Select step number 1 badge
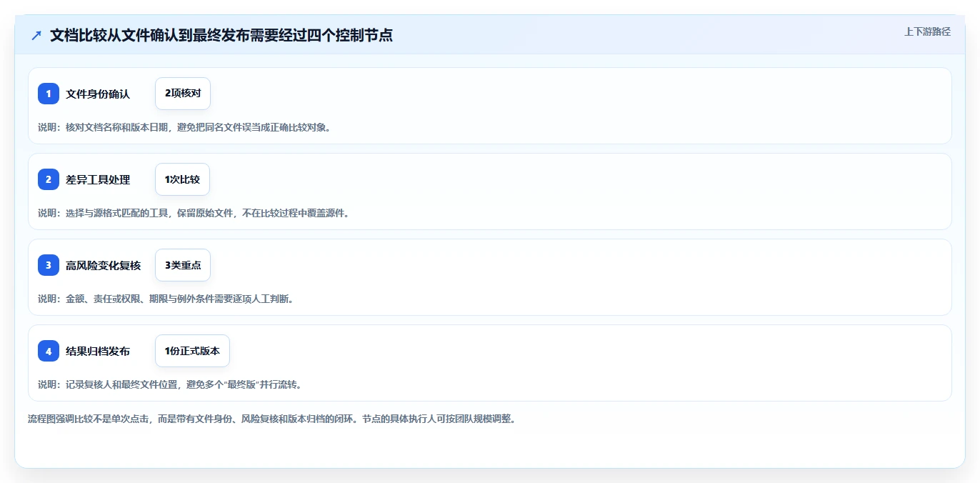The image size is (980, 483). click(x=49, y=94)
